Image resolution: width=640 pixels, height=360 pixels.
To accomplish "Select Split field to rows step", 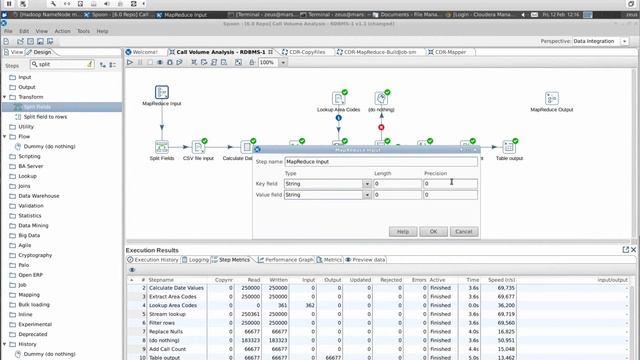I will [x=45, y=117].
